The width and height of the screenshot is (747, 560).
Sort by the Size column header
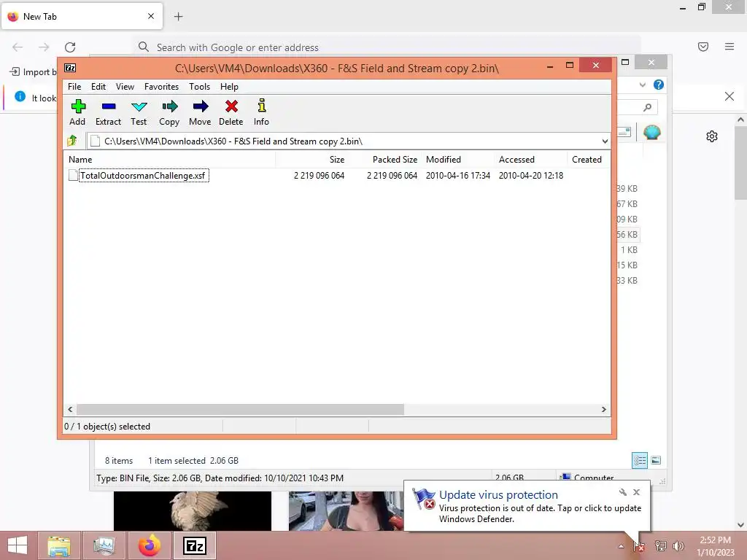[x=312, y=160]
